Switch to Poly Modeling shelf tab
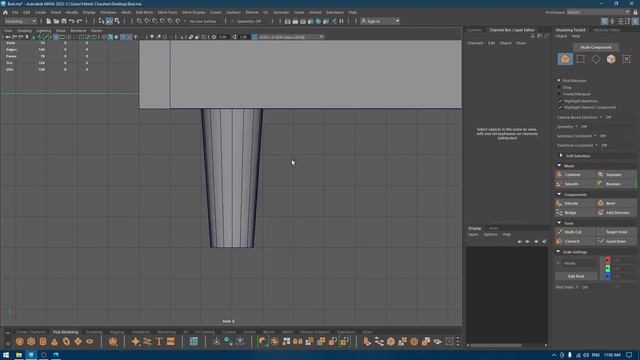Image resolution: width=640 pixels, height=360 pixels. (65, 332)
